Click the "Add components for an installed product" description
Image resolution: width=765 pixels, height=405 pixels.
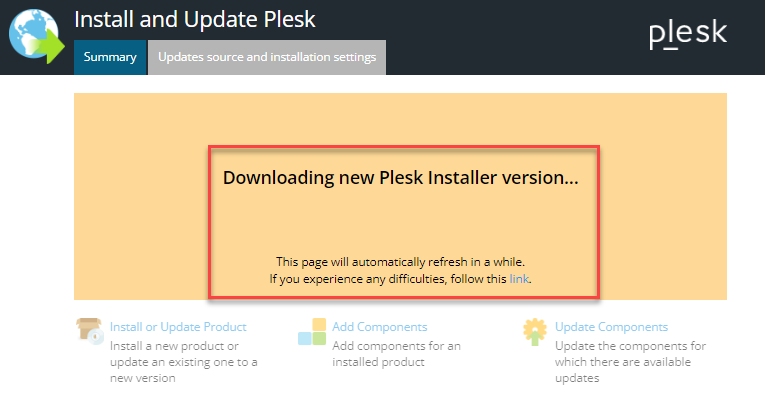coord(396,353)
